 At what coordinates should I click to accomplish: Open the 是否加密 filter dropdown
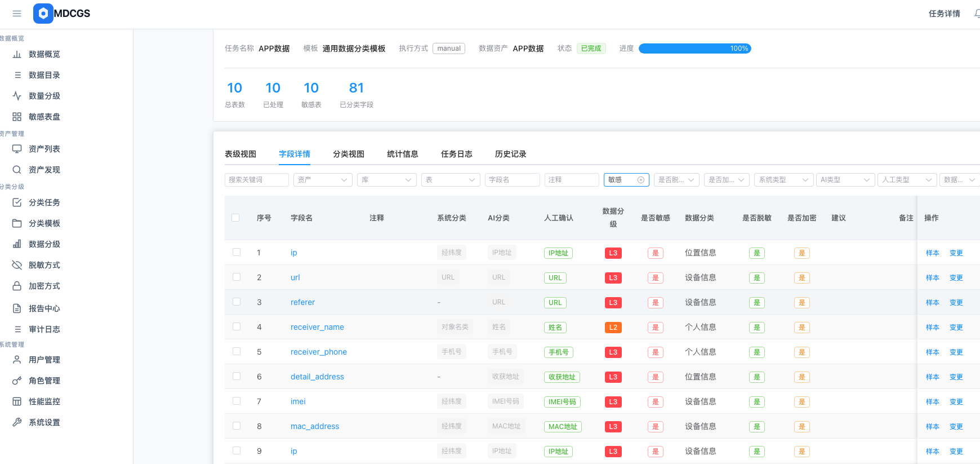coord(727,180)
